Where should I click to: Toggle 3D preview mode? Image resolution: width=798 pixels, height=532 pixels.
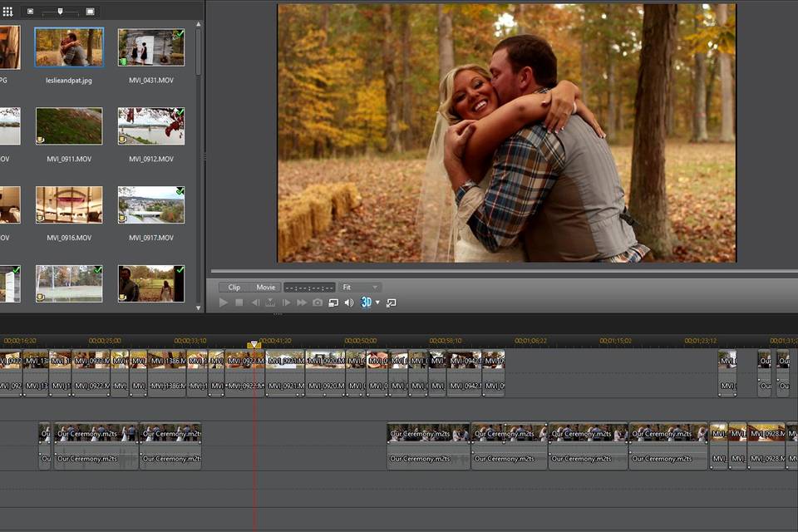coord(366,303)
